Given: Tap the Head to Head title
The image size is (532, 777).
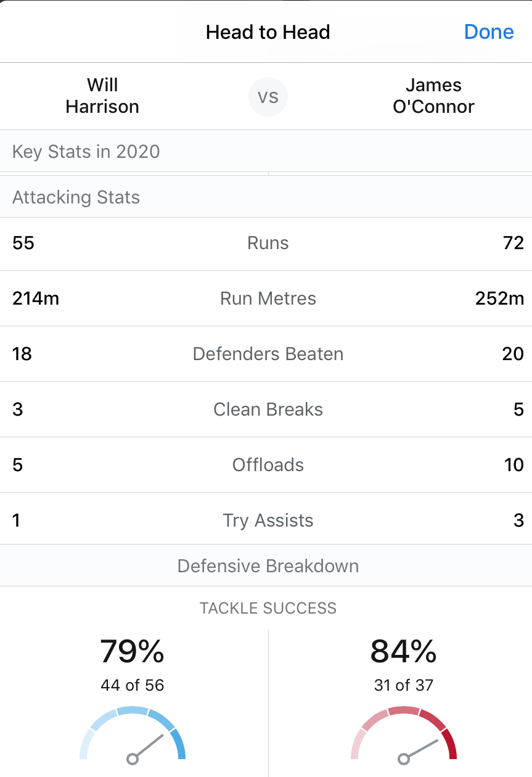Looking at the screenshot, I should point(268,32).
